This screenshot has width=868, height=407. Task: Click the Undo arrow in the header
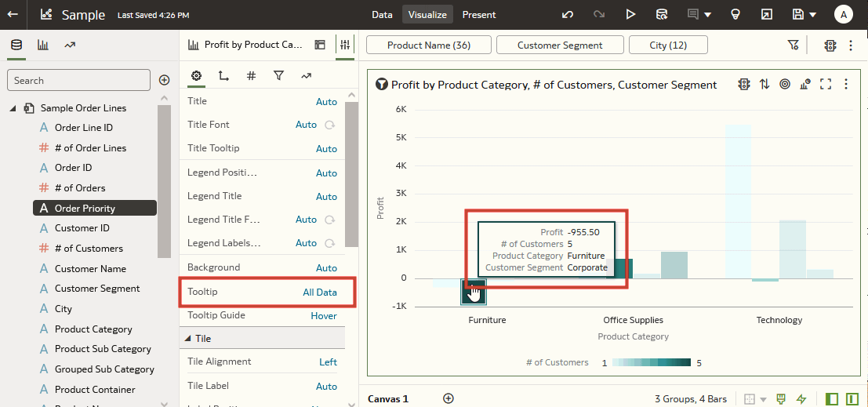568,14
